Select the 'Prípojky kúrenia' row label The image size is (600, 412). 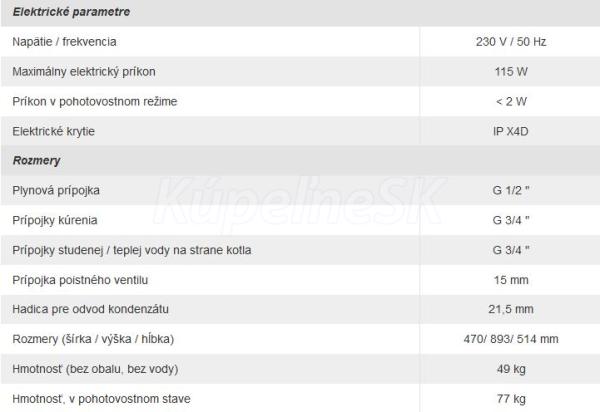pos(55,220)
